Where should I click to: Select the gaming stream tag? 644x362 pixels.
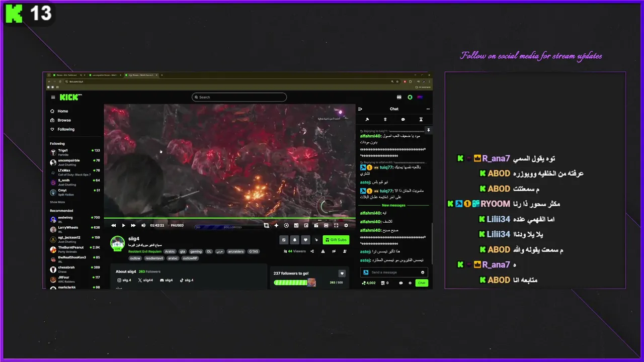pos(196,251)
